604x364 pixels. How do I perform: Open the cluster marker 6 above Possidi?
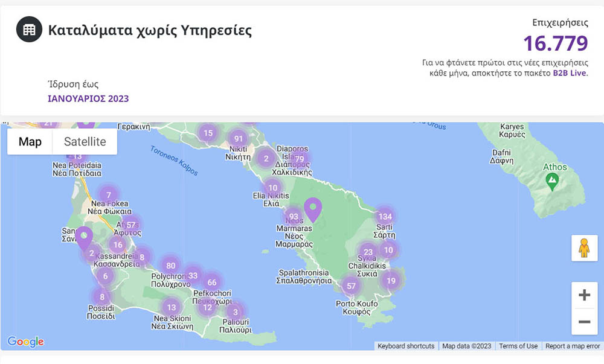(x=106, y=276)
